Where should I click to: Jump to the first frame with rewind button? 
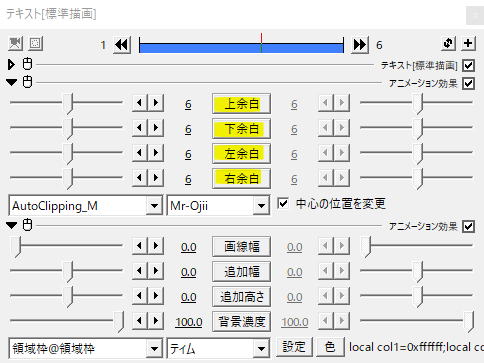pos(122,44)
